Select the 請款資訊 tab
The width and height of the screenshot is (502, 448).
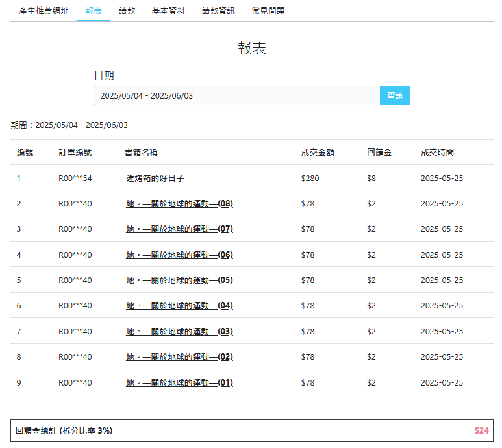(218, 11)
